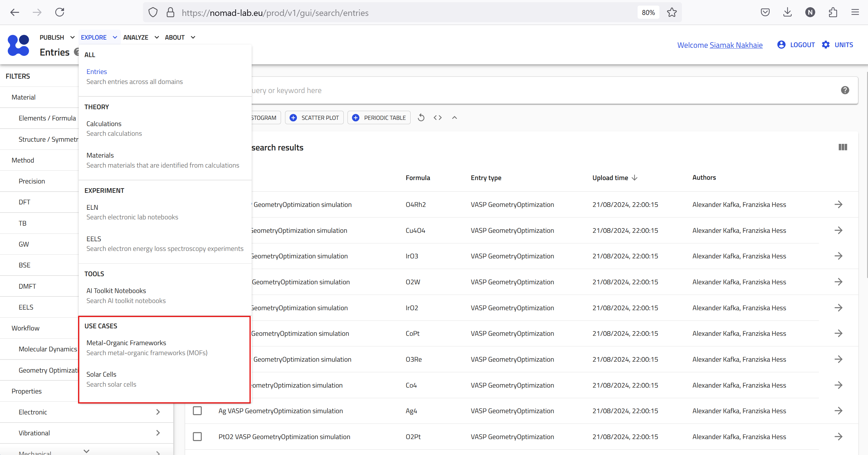Bookmark this page with the star icon
Image resolution: width=868 pixels, height=455 pixels.
pyautogui.click(x=672, y=12)
